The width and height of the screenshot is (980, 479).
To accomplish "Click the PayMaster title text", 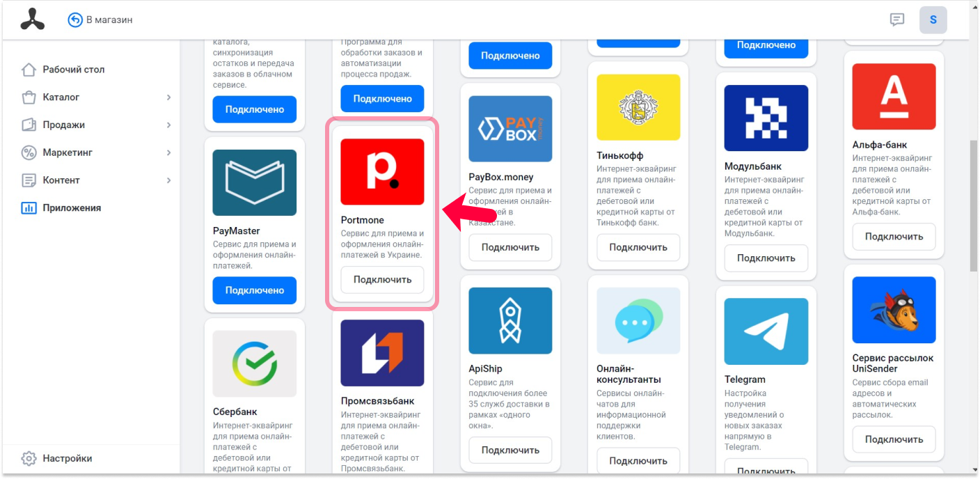I will (x=237, y=230).
